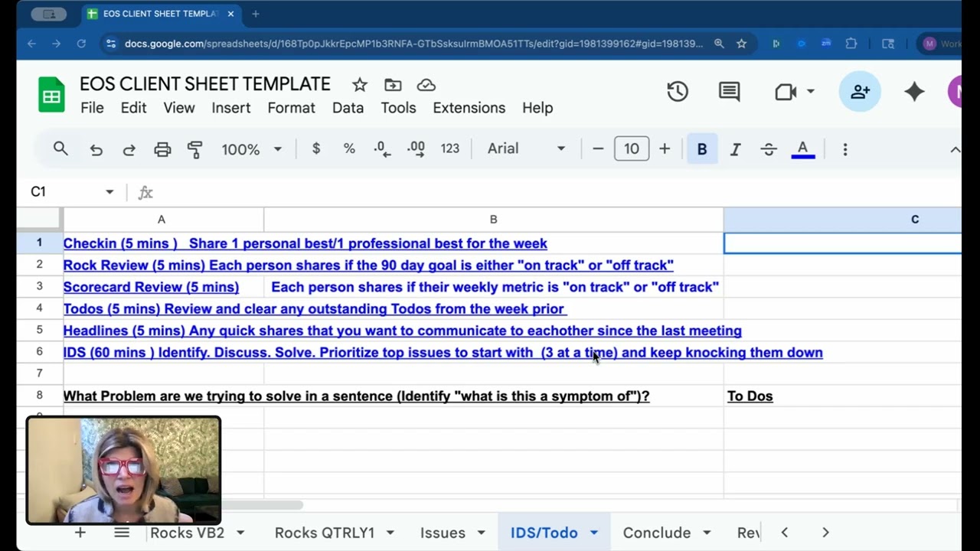Toggle strikethrough formatting

click(769, 149)
